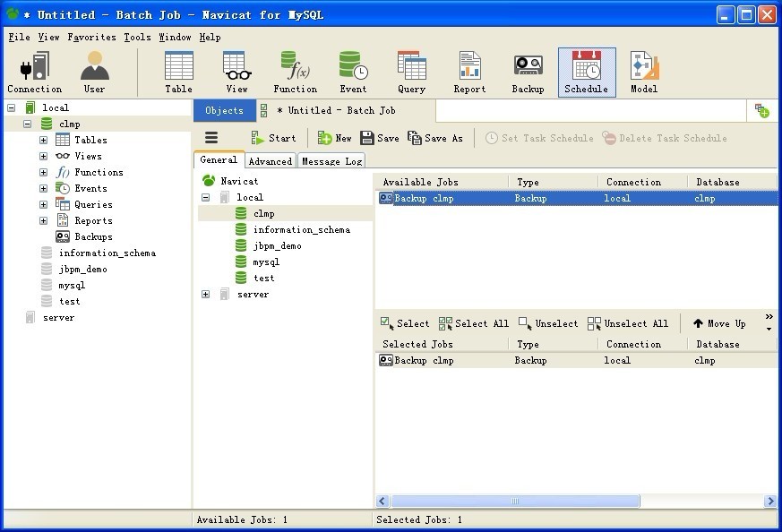The width and height of the screenshot is (782, 532).
Task: Click the Available Jobs column header
Action: pyautogui.click(x=442, y=182)
